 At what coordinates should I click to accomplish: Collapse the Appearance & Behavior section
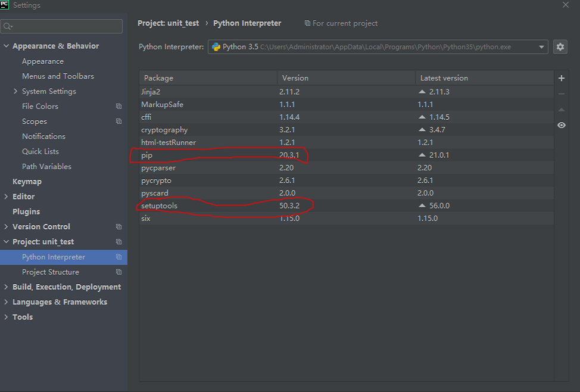[x=6, y=46]
